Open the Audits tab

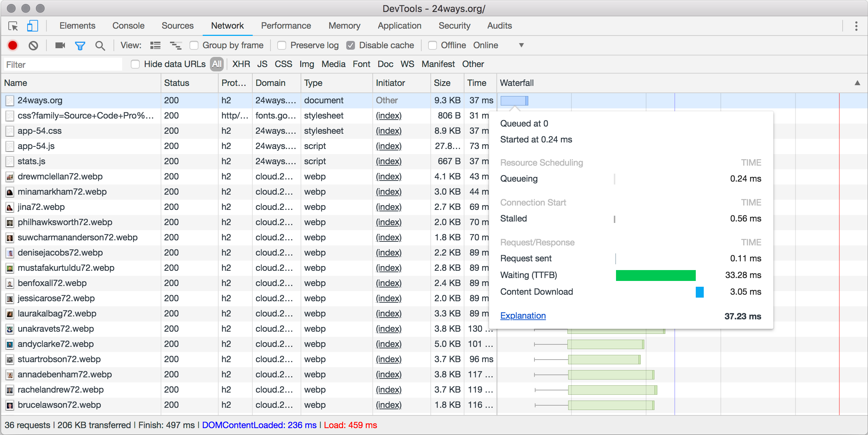(500, 26)
